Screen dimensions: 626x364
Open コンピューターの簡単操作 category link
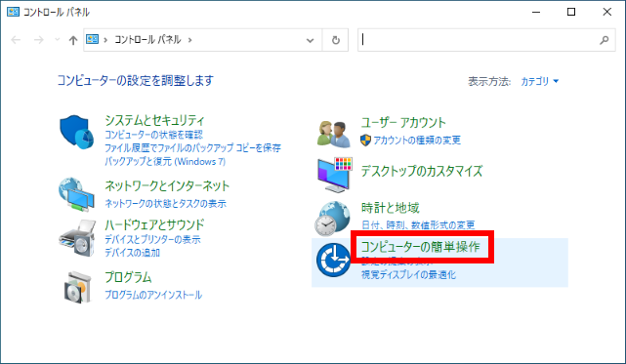420,247
